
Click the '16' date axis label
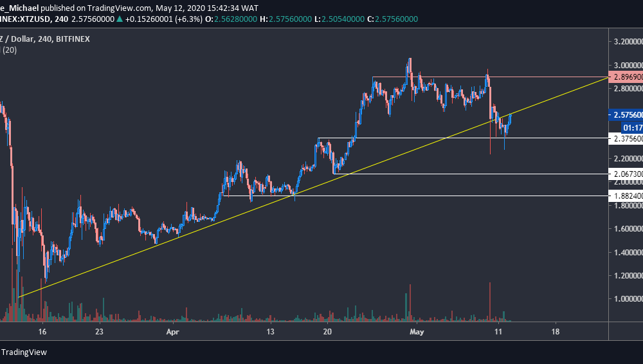pyautogui.click(x=42, y=332)
